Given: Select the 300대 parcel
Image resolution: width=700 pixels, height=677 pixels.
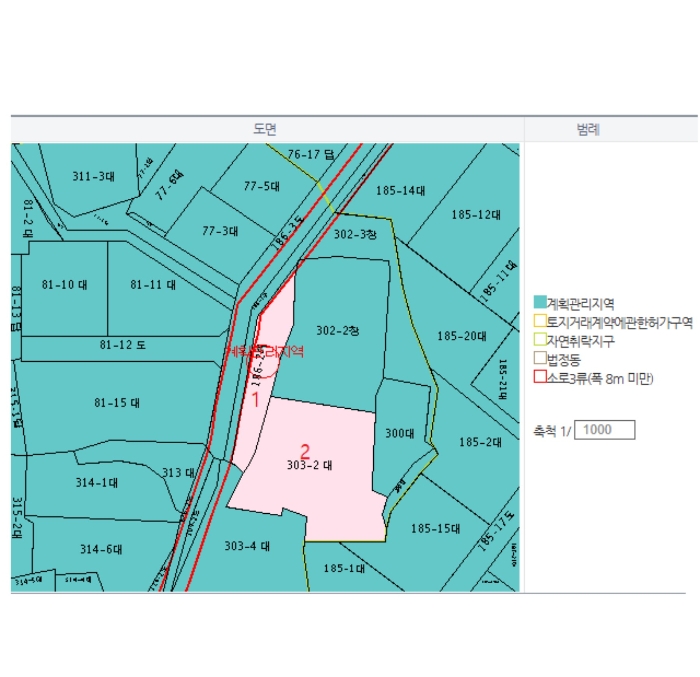Looking at the screenshot, I should [399, 433].
